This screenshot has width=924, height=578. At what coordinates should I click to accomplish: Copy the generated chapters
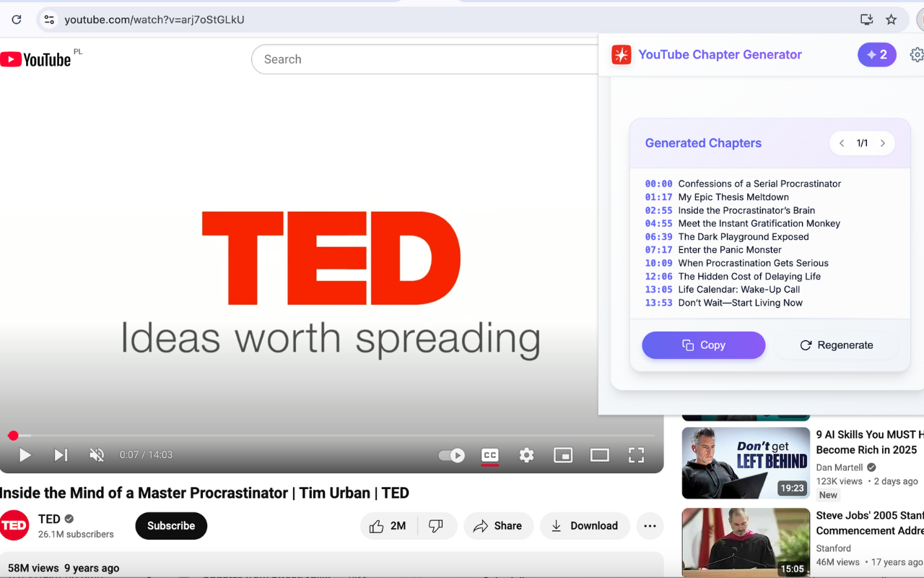click(704, 345)
